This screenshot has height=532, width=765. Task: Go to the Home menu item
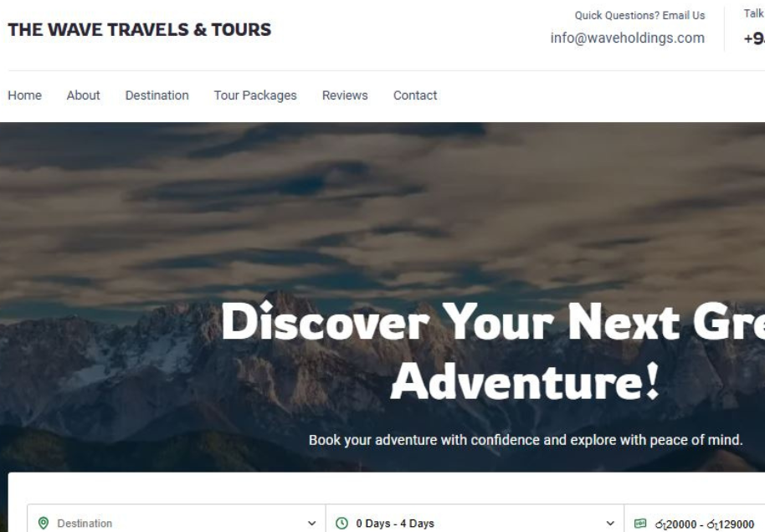click(x=24, y=95)
